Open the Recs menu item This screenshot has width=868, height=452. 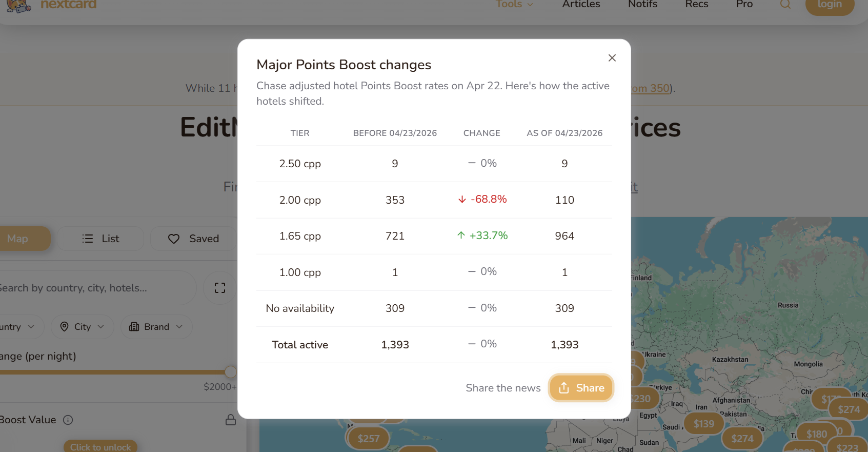[x=696, y=5]
